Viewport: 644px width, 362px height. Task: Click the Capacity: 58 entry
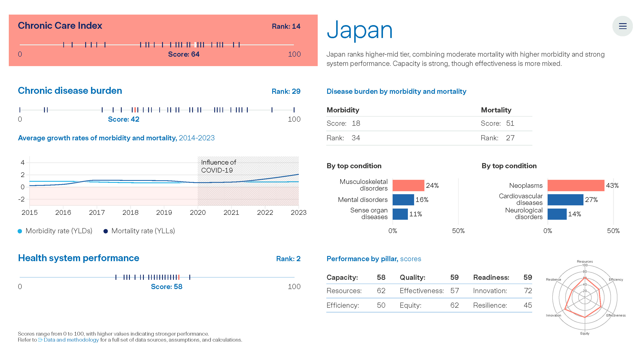pos(356,277)
